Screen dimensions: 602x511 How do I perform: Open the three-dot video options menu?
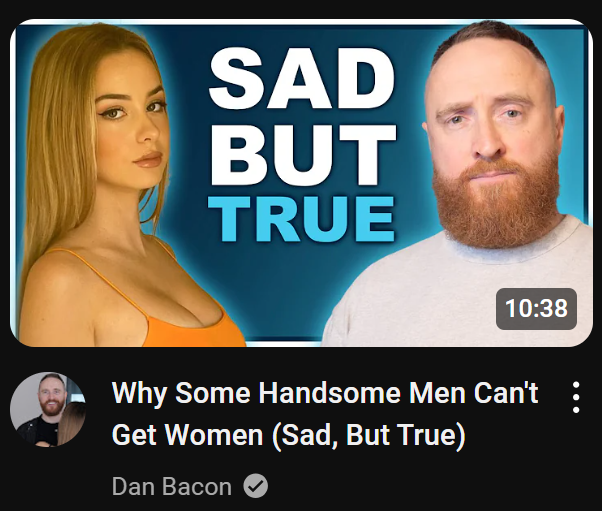tap(576, 397)
